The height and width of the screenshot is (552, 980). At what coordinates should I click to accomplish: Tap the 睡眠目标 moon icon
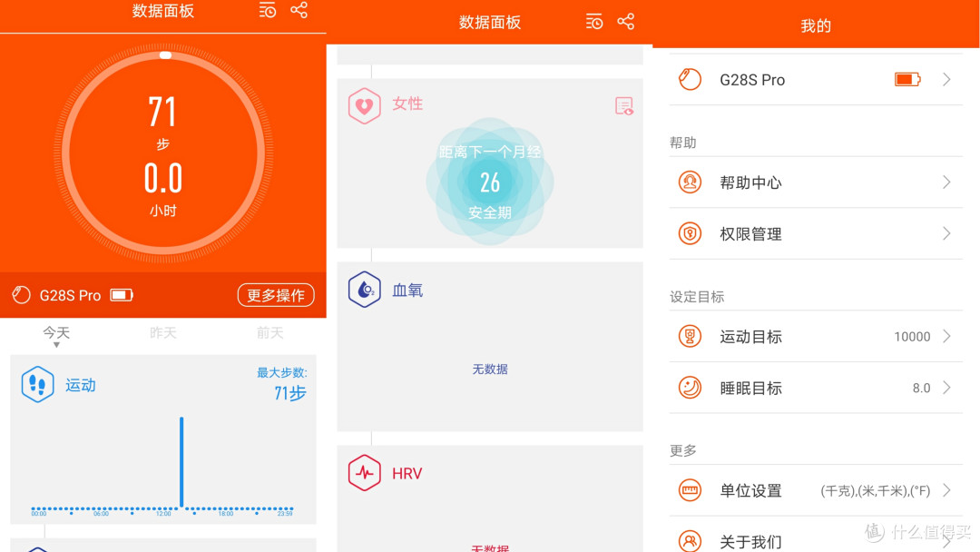[690, 388]
